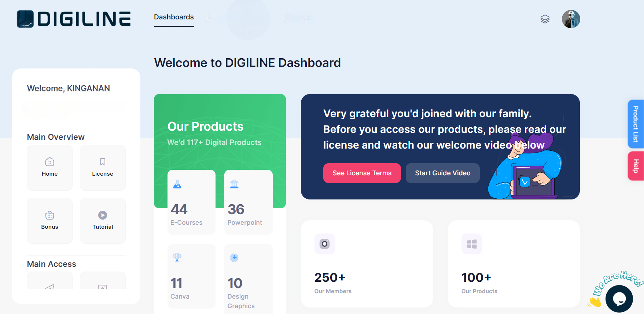
Task: Open the License bookmark tile
Action: 103,168
